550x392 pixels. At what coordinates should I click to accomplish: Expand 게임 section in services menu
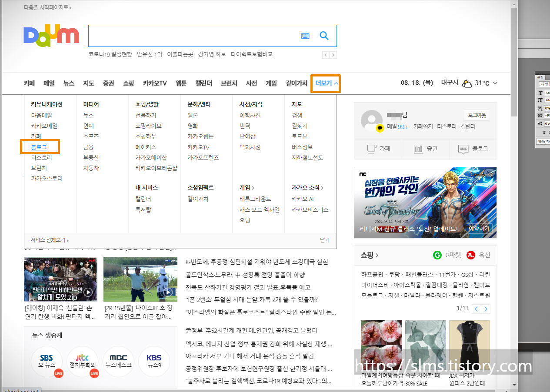point(247,188)
